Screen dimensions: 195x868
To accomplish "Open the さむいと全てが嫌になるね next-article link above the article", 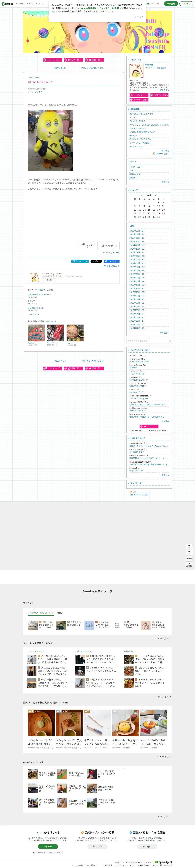I will pos(93,68).
